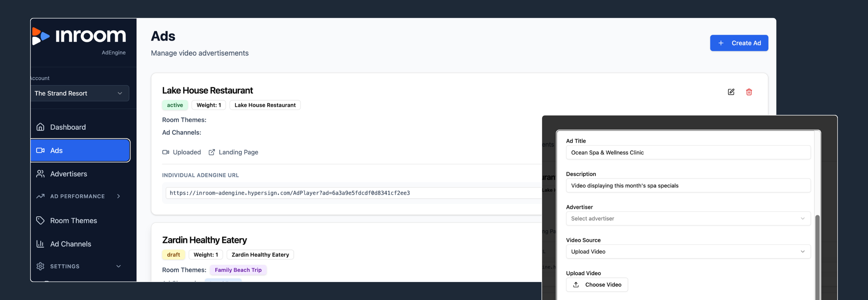Click the Dashboard home icon

click(40, 127)
